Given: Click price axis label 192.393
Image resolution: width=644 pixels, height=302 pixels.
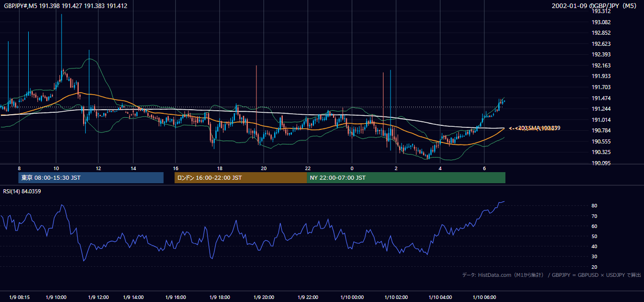Looking at the screenshot, I should [601, 54].
